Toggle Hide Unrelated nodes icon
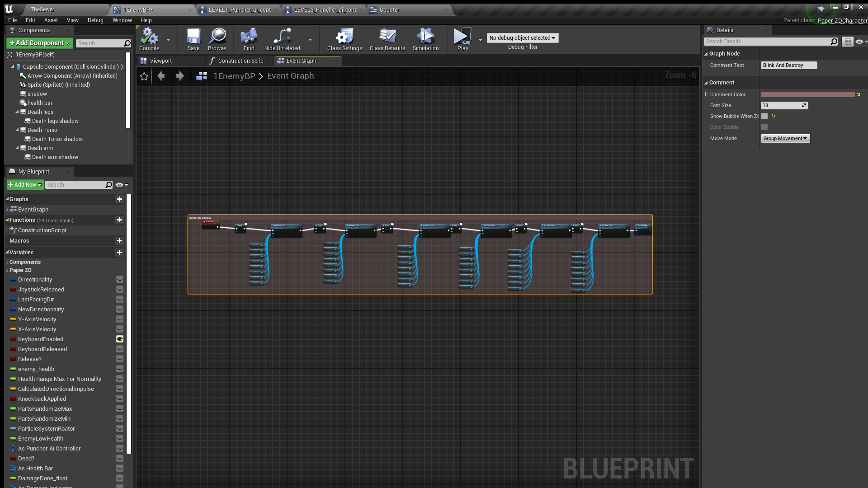The image size is (868, 488). tap(282, 36)
